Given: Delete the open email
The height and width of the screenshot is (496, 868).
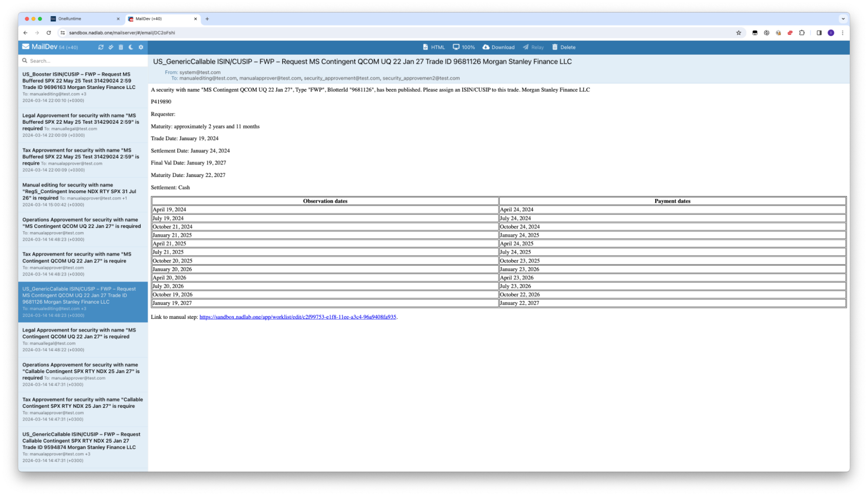Looking at the screenshot, I should tap(564, 47).
